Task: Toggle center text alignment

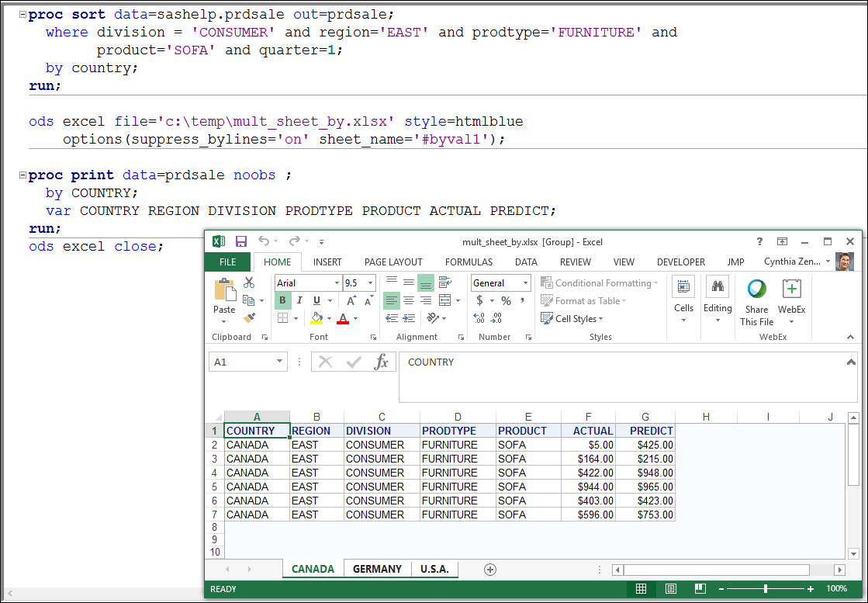Action: pyautogui.click(x=409, y=300)
